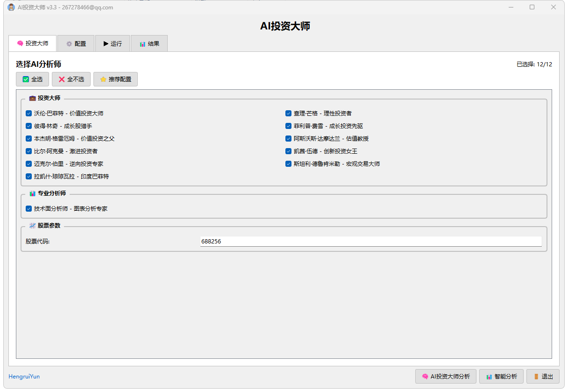
Task: Uncheck 技术面分析师 - 图表分析专家
Action: [29, 208]
